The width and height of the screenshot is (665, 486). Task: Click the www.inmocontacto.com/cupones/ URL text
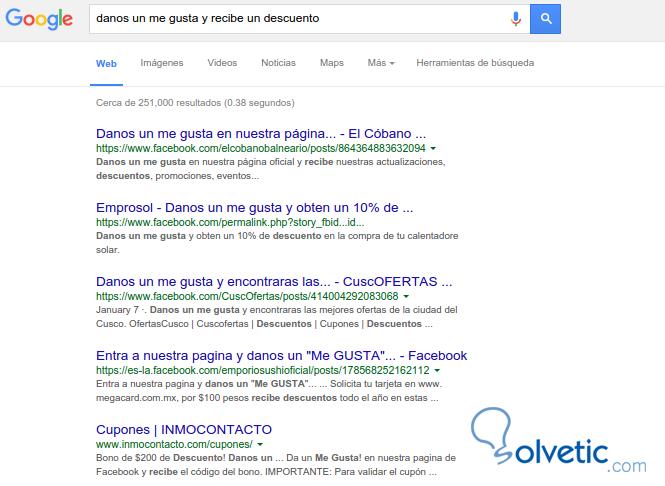coord(174,444)
